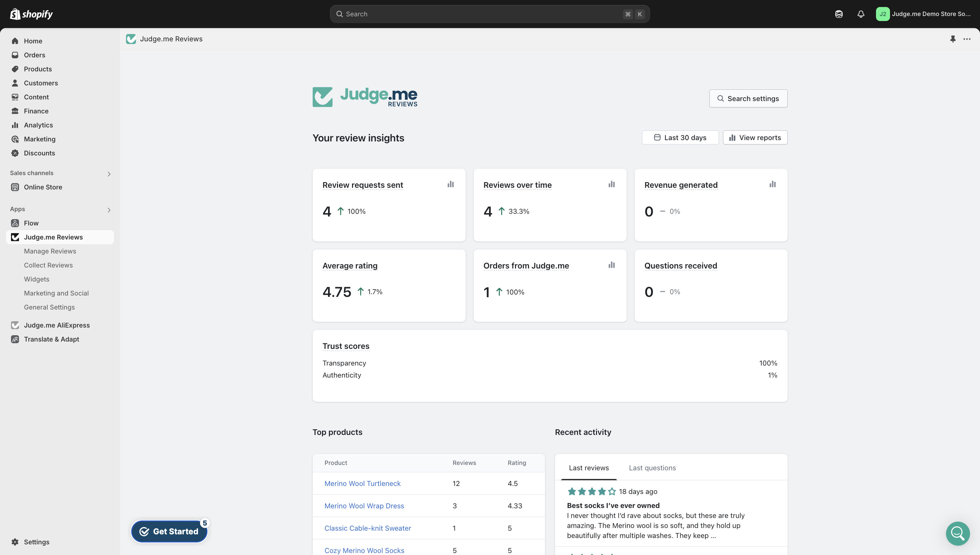Click the Rating column header

coord(516,463)
